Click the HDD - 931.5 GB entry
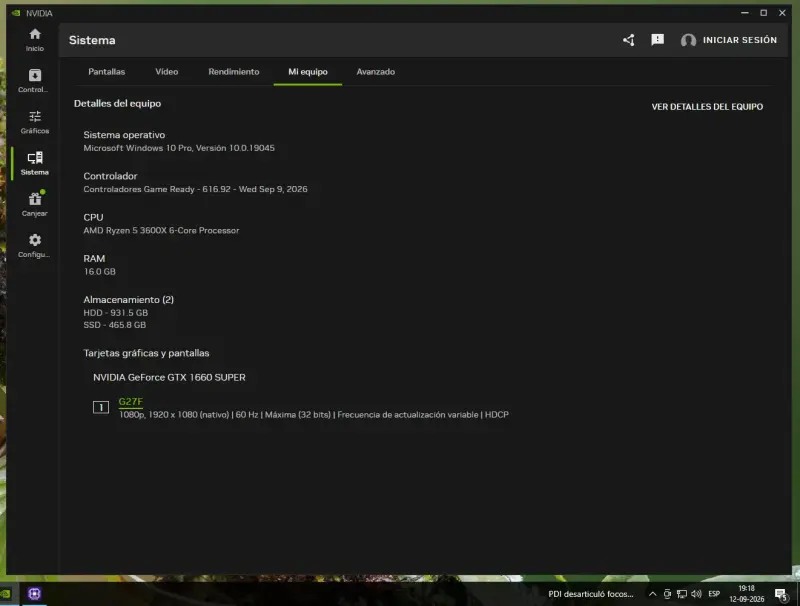Viewport: 800px width, 606px height. click(x=116, y=313)
